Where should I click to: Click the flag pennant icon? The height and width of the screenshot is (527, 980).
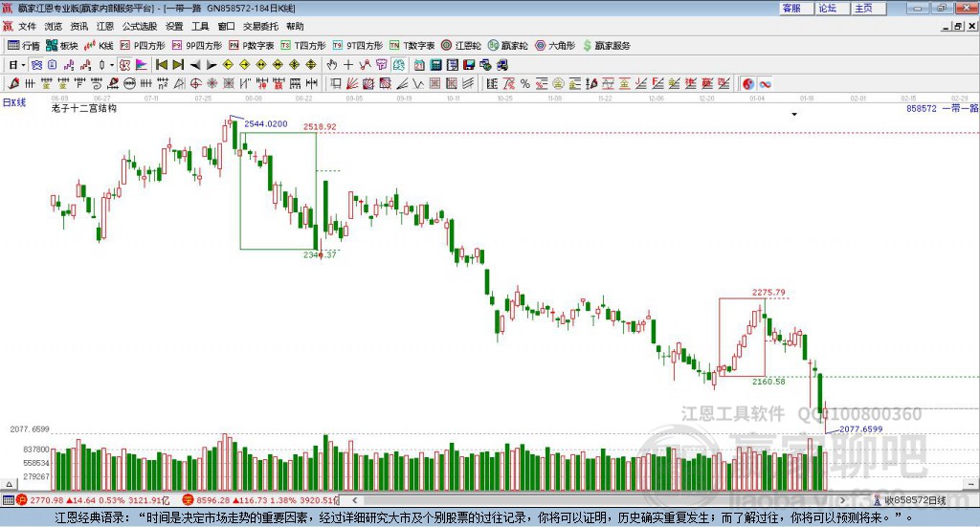142,65
